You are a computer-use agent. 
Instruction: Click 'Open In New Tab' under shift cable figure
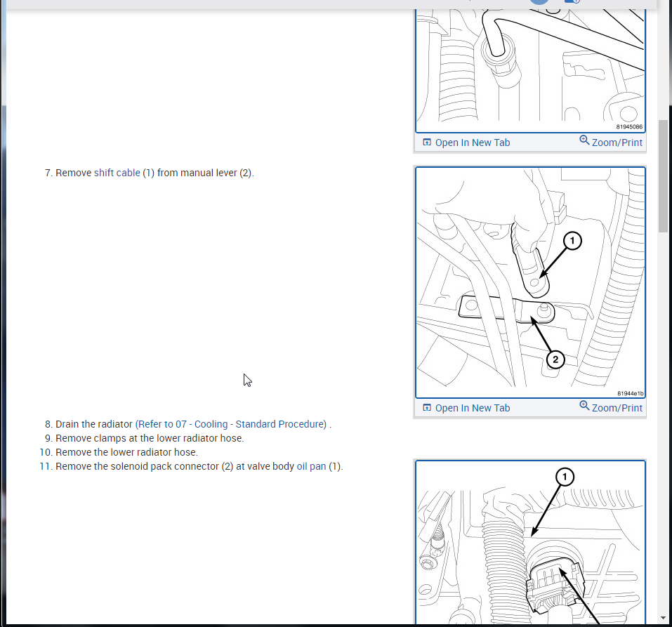click(x=473, y=408)
